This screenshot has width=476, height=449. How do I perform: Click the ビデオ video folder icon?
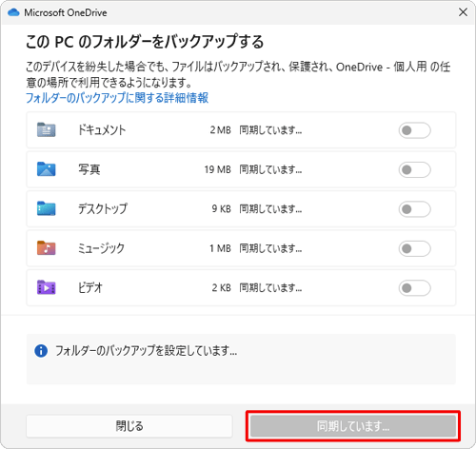click(47, 287)
